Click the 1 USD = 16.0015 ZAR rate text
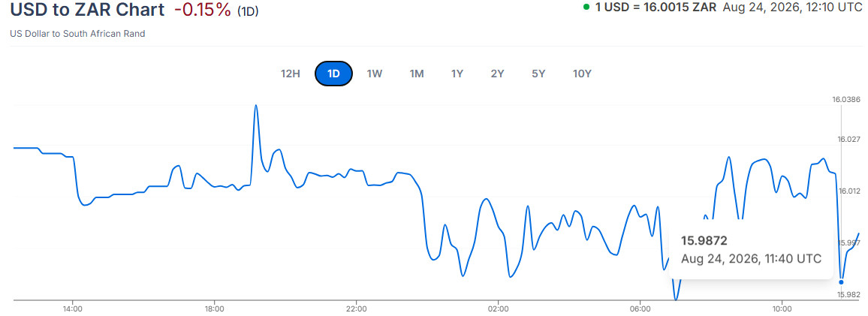 656,8
